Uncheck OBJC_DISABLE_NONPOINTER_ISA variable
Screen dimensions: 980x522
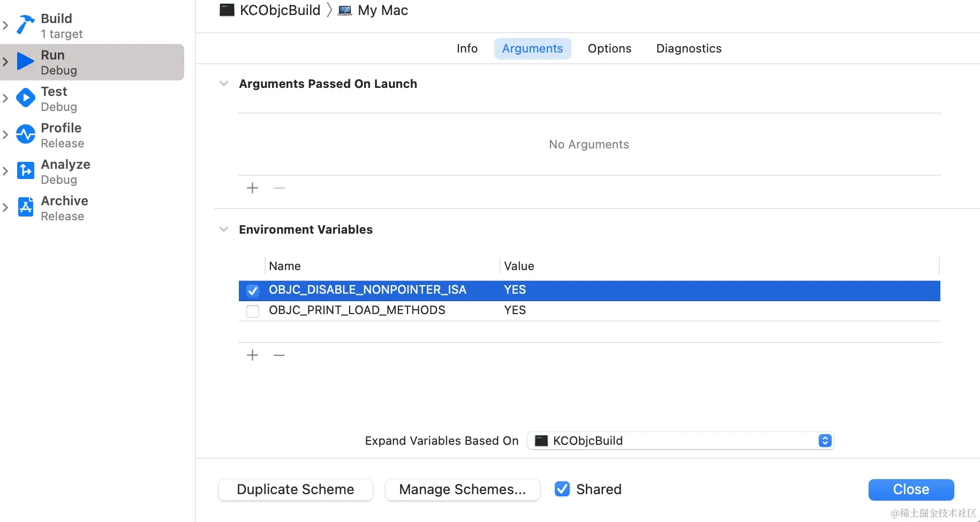coord(253,290)
